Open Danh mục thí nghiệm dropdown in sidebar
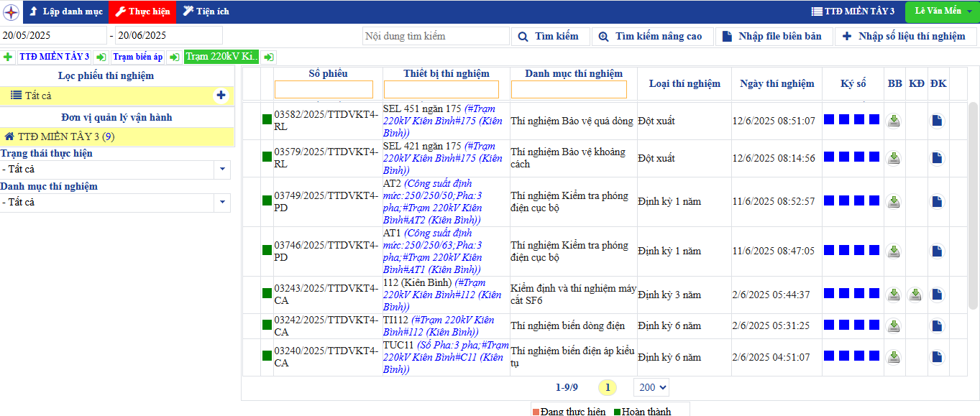 point(222,203)
